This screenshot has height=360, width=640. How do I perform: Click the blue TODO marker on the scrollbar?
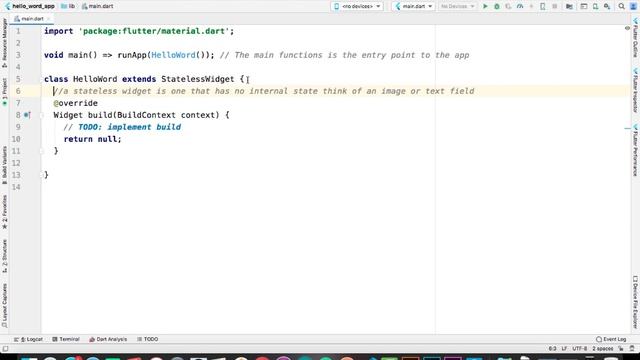click(627, 129)
